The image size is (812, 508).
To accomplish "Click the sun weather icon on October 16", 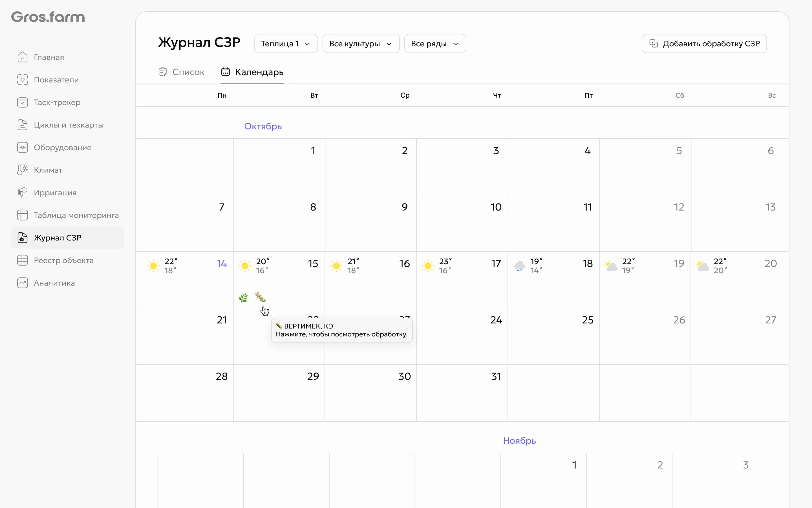I will tap(337, 266).
